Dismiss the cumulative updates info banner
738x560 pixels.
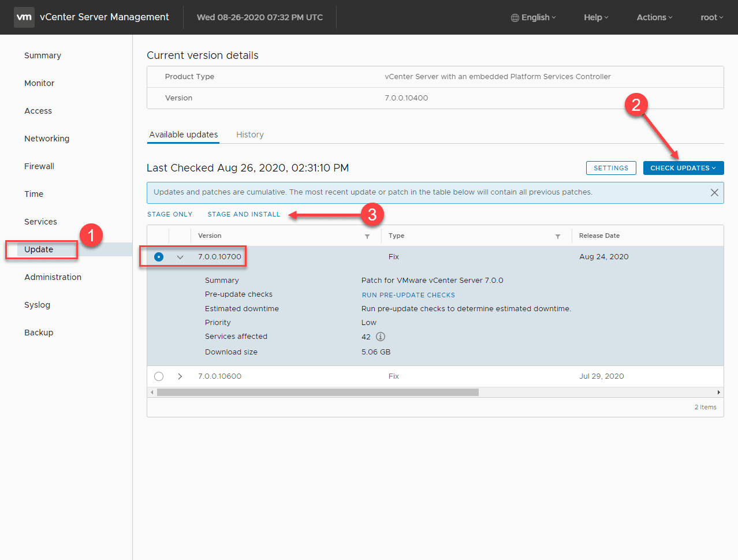[714, 193]
